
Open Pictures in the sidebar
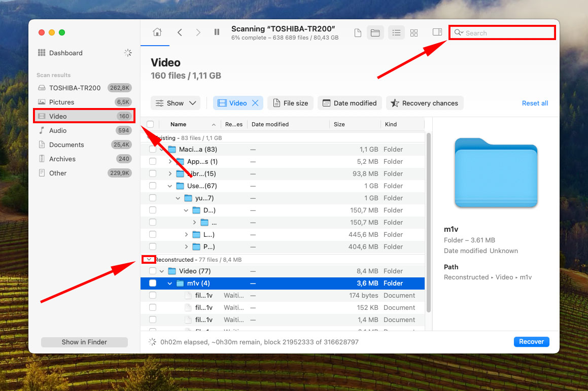coord(61,102)
